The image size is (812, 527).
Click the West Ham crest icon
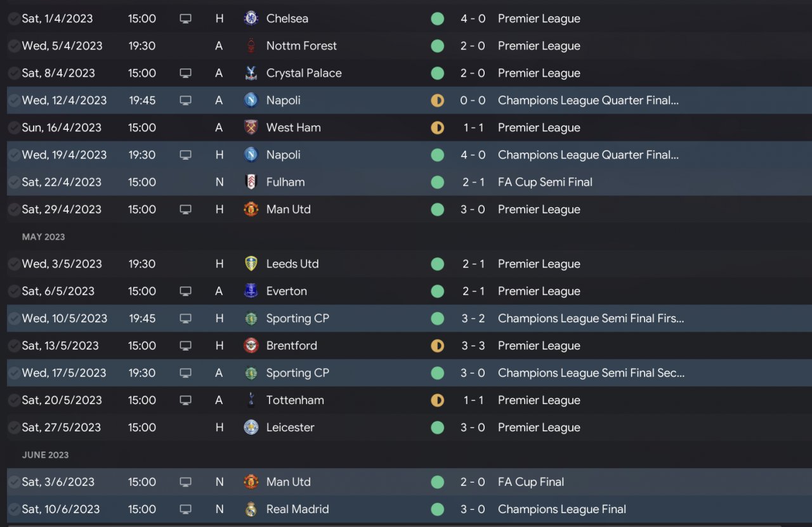coord(251,127)
